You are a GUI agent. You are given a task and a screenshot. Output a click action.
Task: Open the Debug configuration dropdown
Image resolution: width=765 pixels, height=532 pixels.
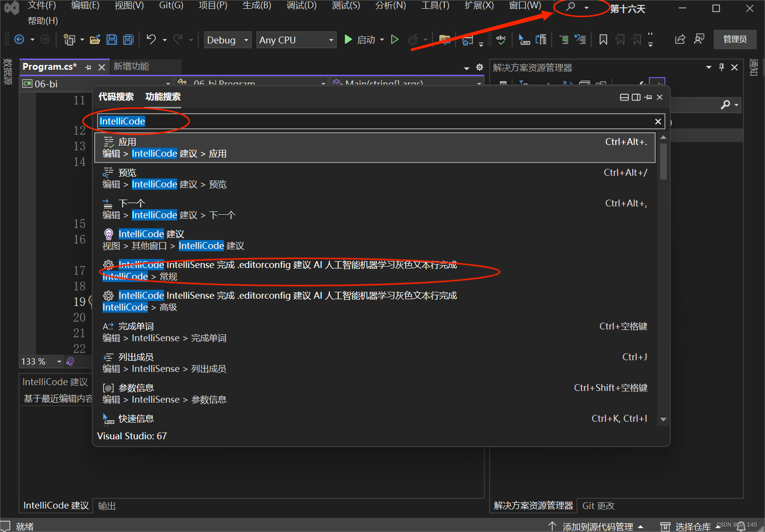pos(227,40)
